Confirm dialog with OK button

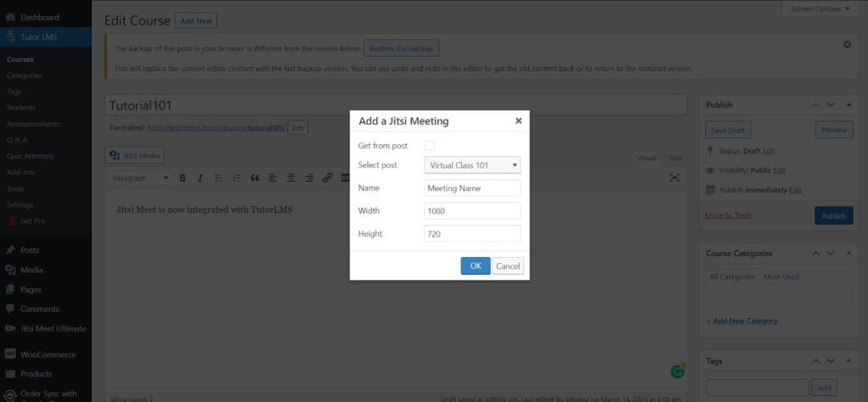coord(476,265)
